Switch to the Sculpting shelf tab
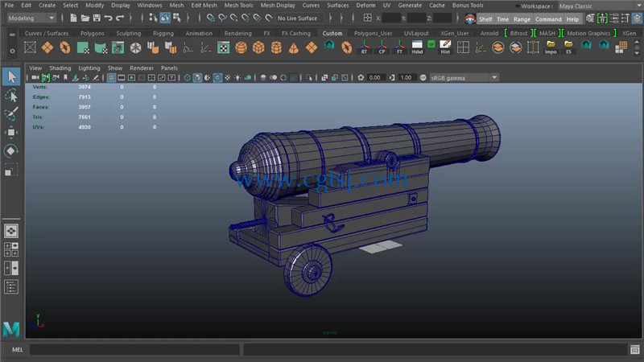644x362 pixels. 129,33
